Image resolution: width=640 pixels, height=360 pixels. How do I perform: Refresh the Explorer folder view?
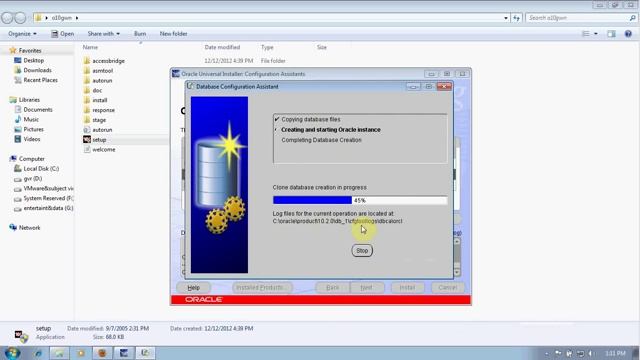(517, 18)
